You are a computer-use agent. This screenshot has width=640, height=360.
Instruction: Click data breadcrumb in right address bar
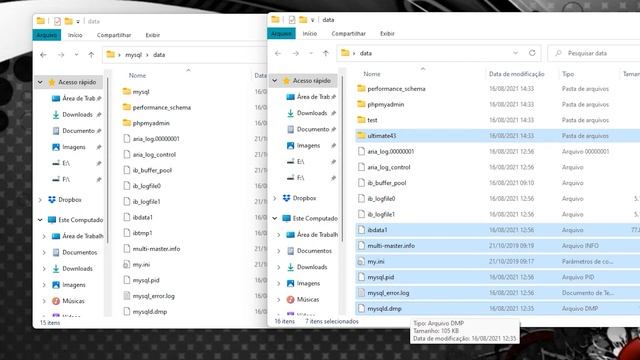click(x=366, y=53)
